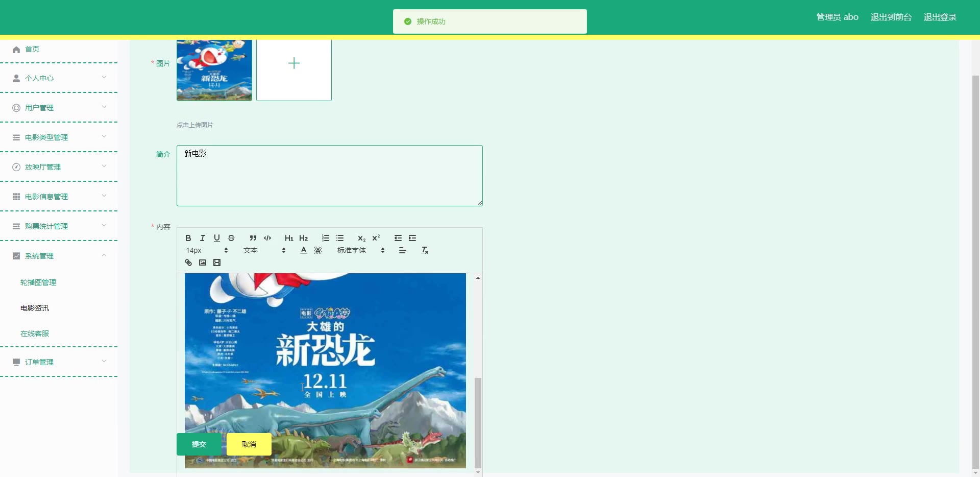
Task: Click the 订单管理 monitor icon
Action: tap(16, 362)
